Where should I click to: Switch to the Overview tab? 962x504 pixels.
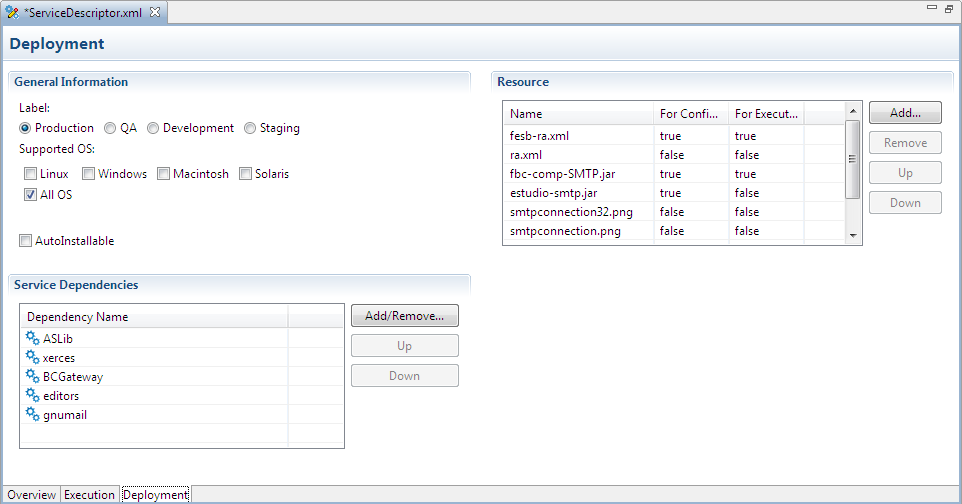(x=31, y=495)
